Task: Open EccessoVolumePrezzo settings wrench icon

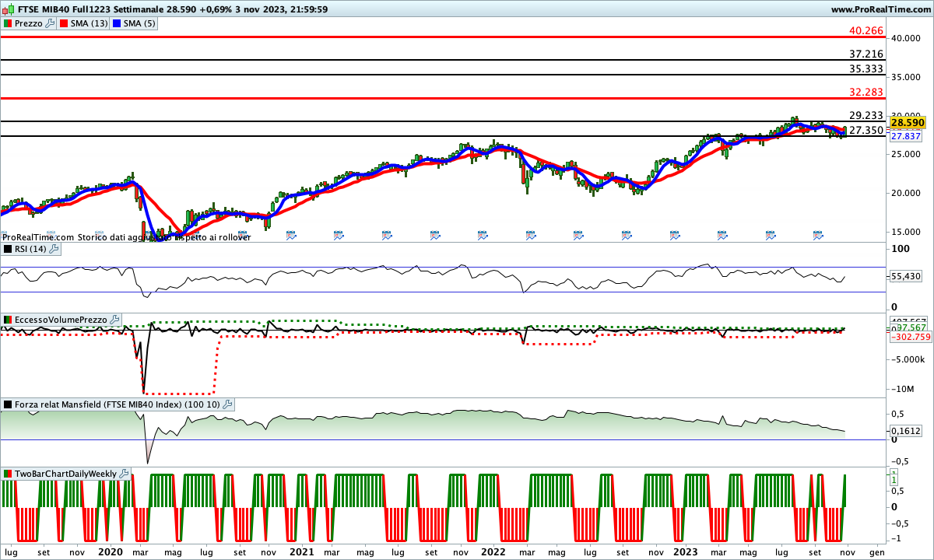Action: pos(114,320)
